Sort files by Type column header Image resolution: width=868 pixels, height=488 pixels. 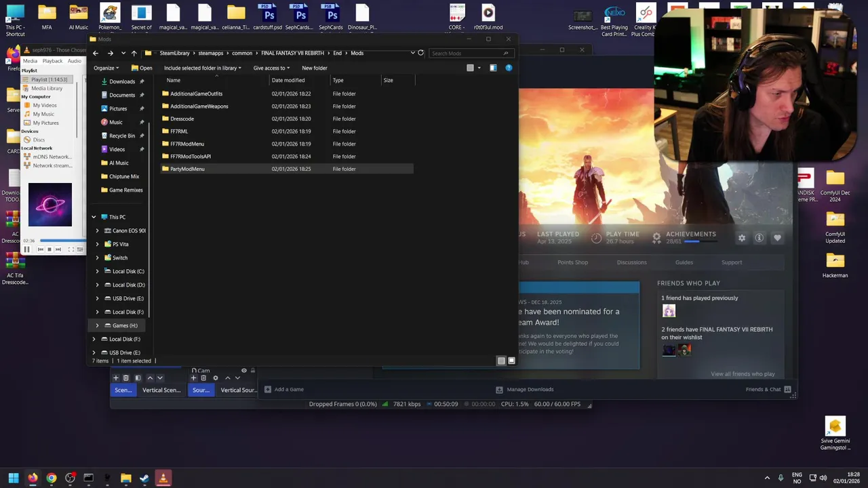click(x=338, y=80)
